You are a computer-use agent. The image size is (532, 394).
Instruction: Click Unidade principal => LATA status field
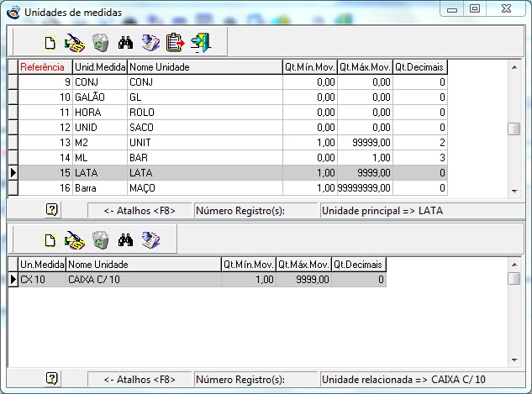tap(422, 211)
